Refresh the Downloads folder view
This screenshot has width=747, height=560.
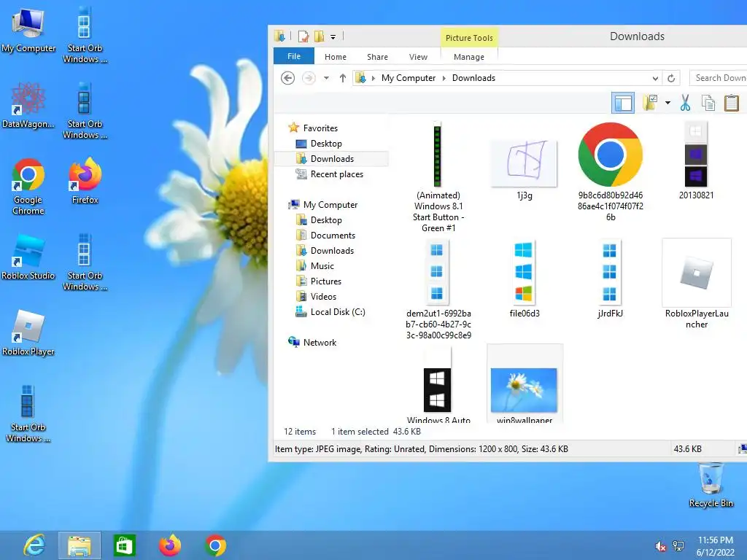[671, 78]
